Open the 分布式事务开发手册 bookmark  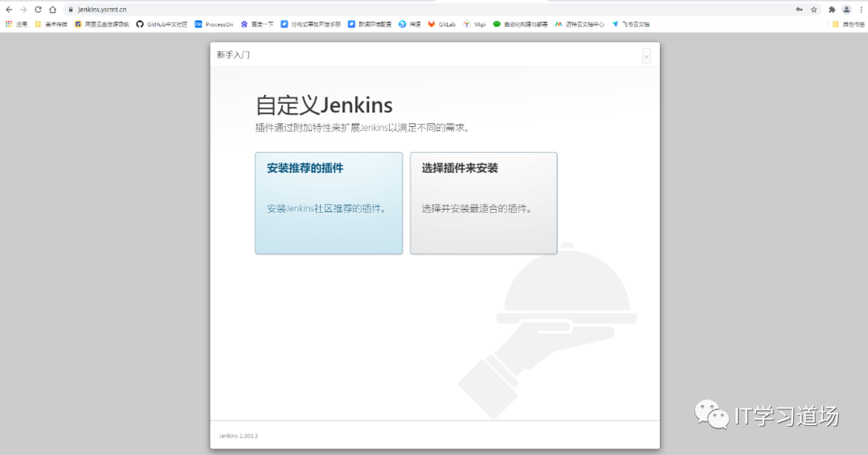point(310,24)
